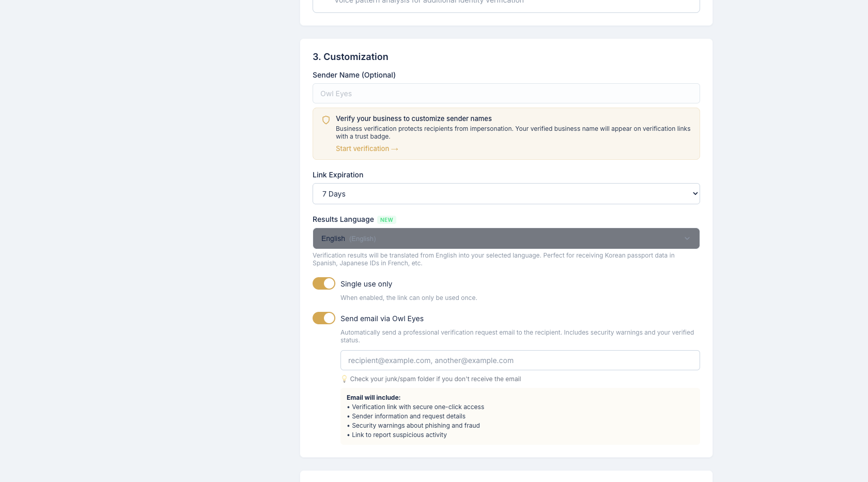The image size is (868, 482).
Task: Focus the Sender Name input field
Action: (x=505, y=94)
